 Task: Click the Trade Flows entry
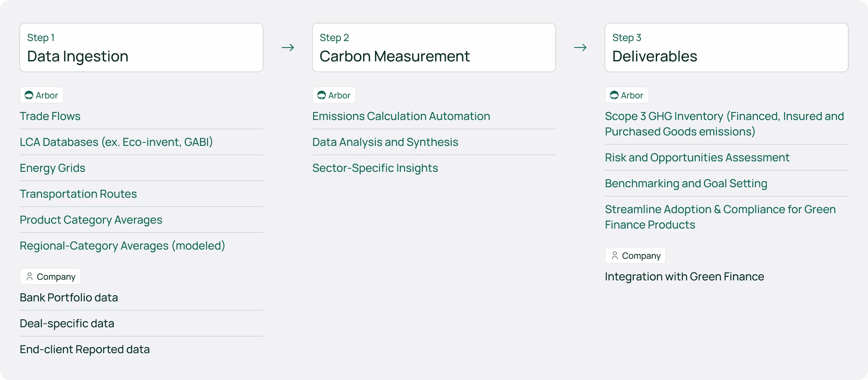click(x=50, y=116)
